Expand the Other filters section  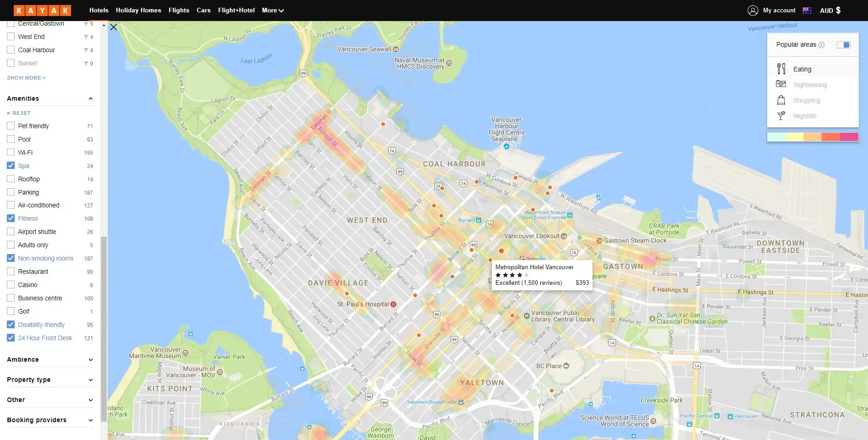click(91, 400)
